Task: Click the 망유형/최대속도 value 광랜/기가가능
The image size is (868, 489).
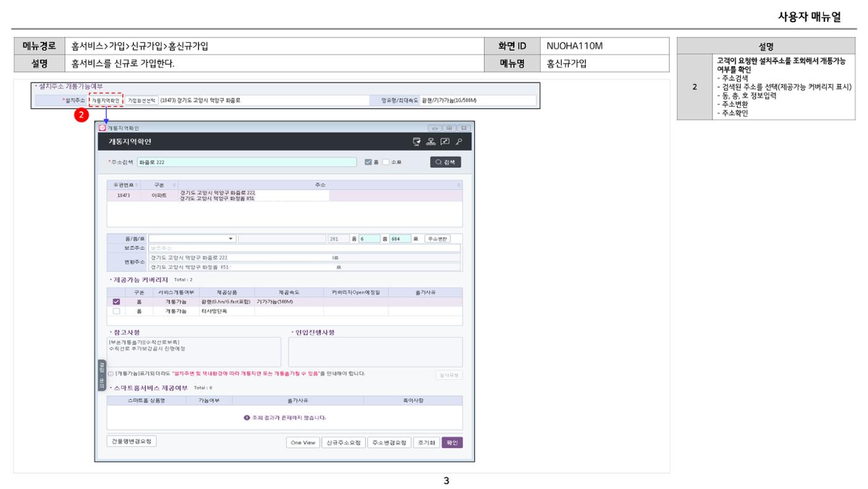Action: (x=449, y=101)
